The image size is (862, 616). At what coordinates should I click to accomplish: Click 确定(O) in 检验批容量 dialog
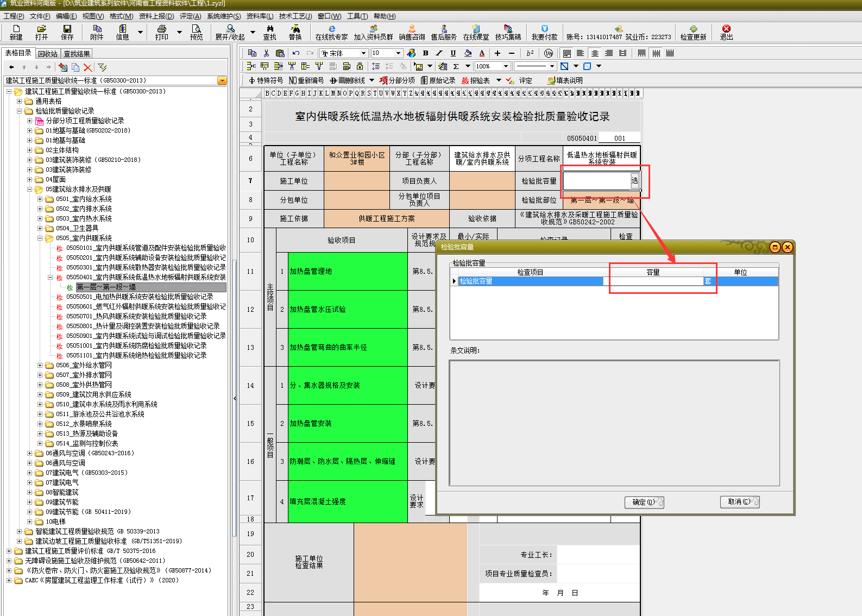tap(644, 502)
